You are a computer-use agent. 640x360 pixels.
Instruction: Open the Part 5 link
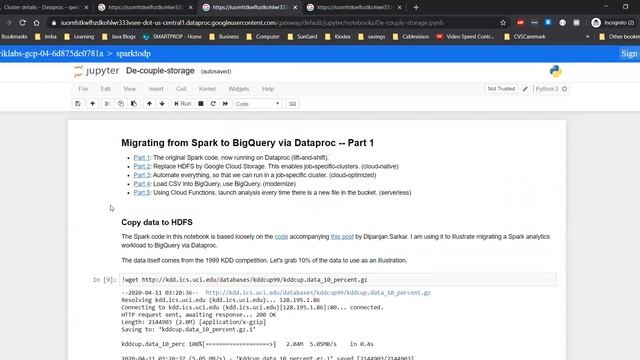click(x=142, y=193)
